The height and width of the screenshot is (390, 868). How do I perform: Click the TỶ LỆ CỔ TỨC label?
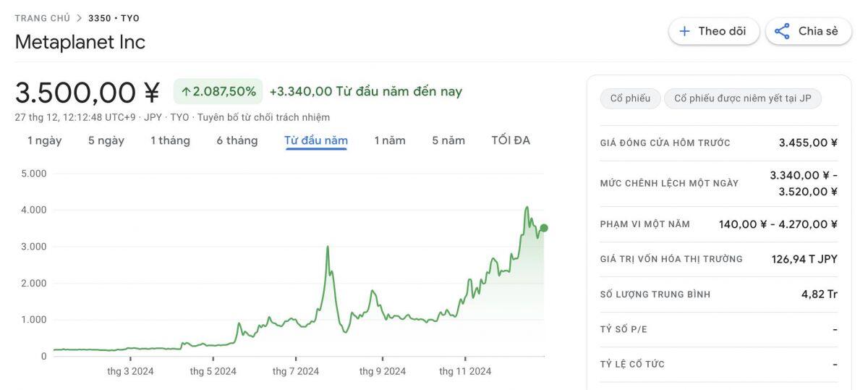(x=632, y=365)
